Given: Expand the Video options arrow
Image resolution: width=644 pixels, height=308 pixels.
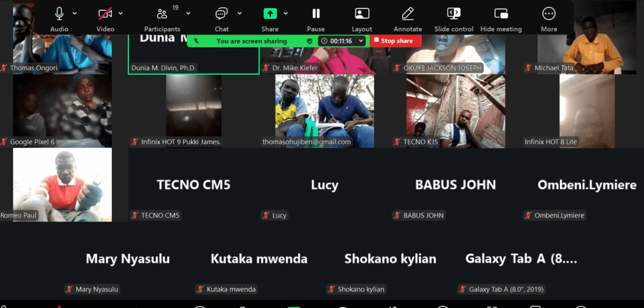Looking at the screenshot, I should point(121,13).
